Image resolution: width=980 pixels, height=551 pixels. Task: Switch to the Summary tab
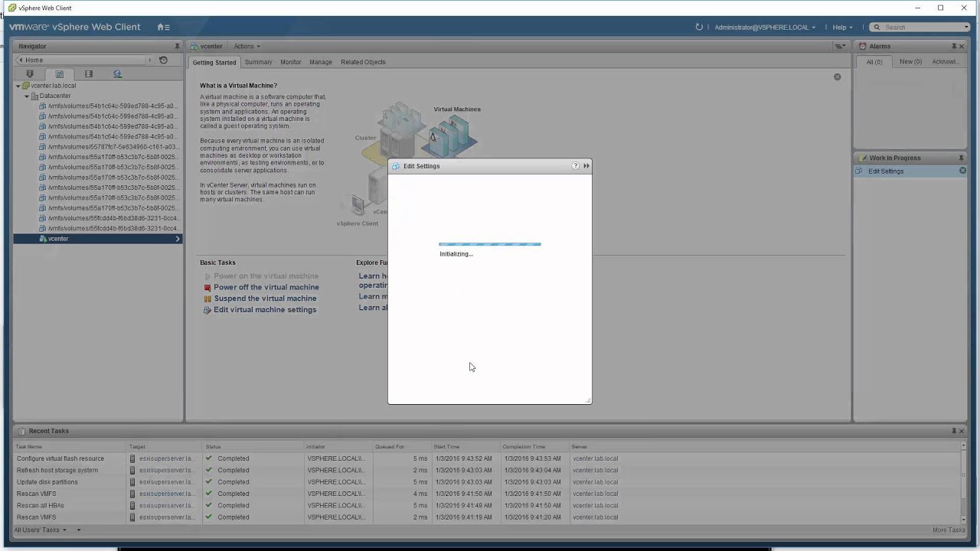258,62
